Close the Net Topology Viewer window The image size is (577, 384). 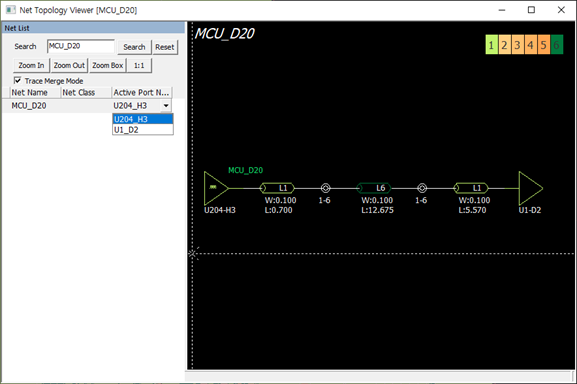click(561, 10)
